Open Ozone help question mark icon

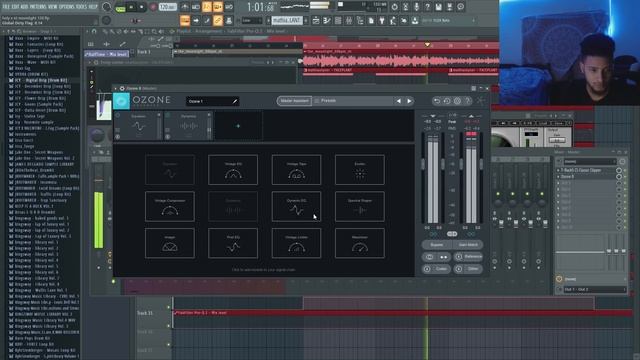(468, 101)
